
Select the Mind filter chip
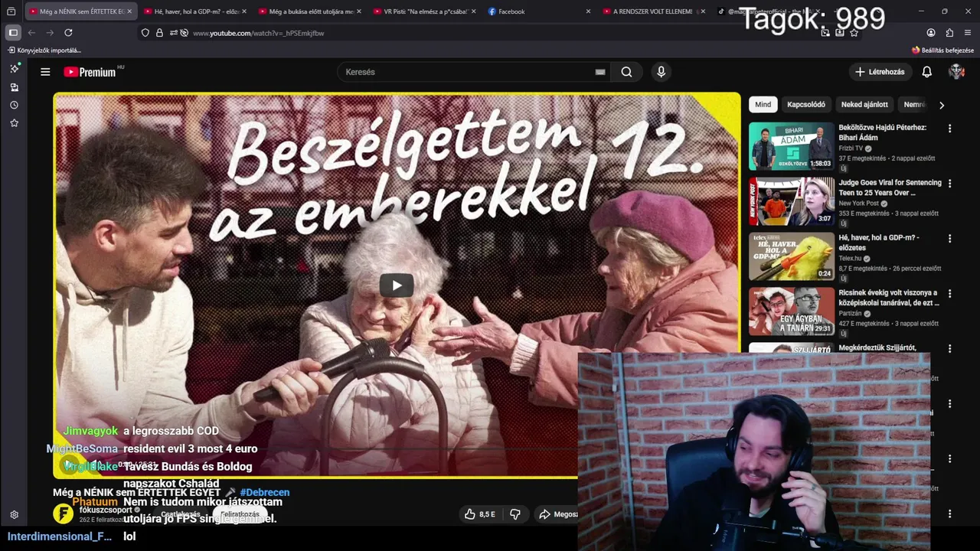[x=763, y=105]
